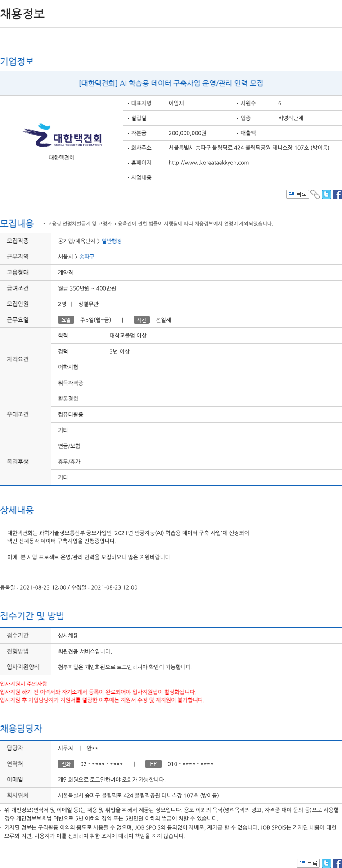Click the http://www.koreataekkyon.com homepage address
This screenshot has width=342, height=868.
pyautogui.click(x=209, y=163)
